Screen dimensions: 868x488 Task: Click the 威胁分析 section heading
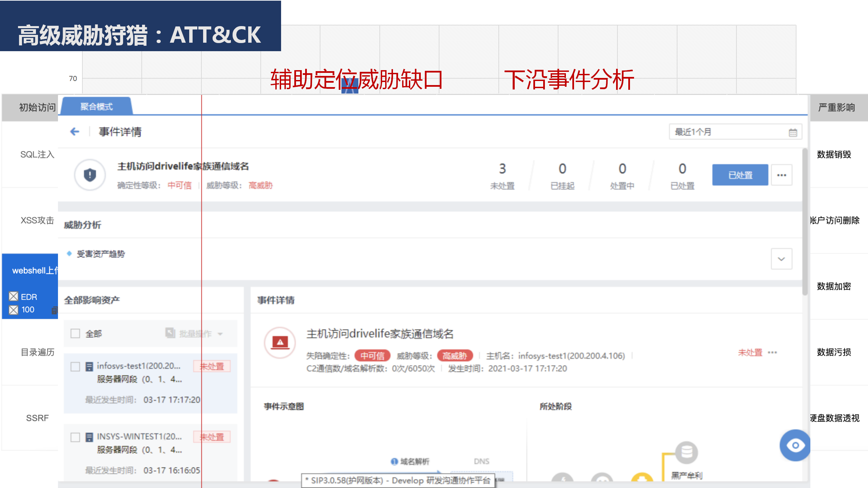(82, 225)
